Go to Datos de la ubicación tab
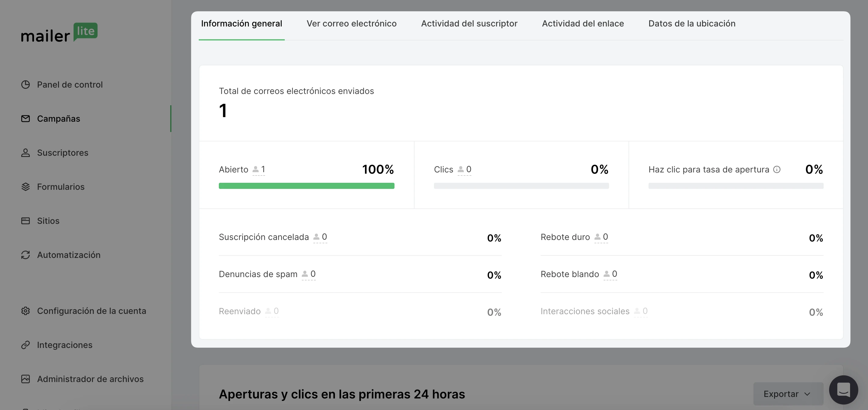868x410 pixels. [x=692, y=24]
